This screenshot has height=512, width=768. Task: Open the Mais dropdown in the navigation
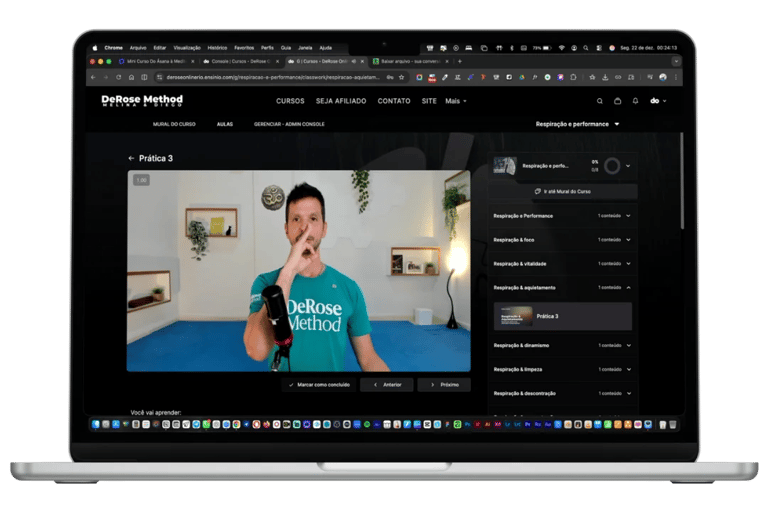456,101
